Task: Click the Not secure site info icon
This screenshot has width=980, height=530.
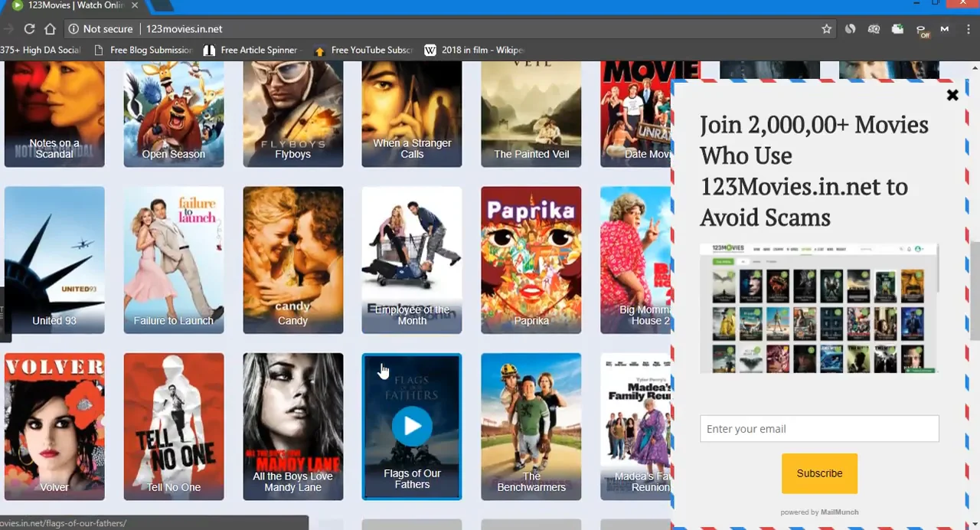Action: pyautogui.click(x=73, y=29)
